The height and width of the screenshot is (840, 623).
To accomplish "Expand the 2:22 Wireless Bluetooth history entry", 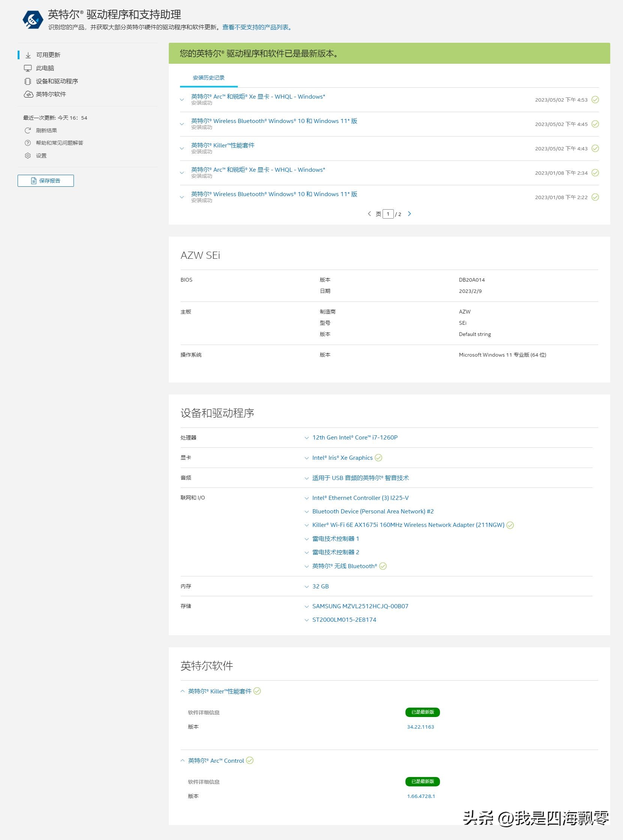I will click(182, 197).
